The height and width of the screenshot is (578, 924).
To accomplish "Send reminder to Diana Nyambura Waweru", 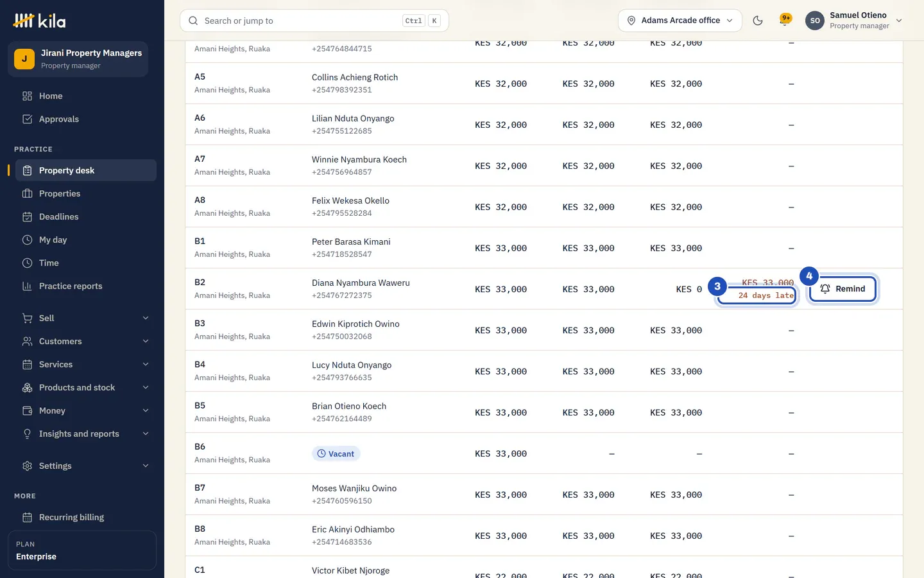I will coord(843,289).
